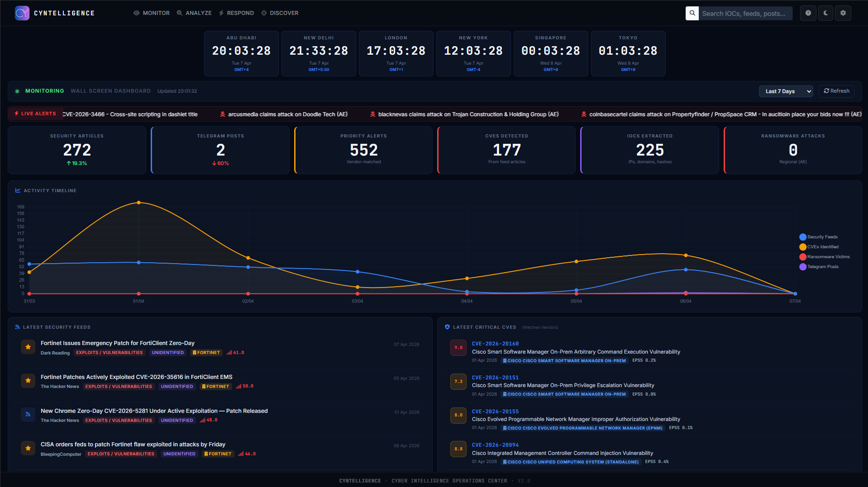
Task: Open the Security Articles 272 card
Action: [x=77, y=150]
